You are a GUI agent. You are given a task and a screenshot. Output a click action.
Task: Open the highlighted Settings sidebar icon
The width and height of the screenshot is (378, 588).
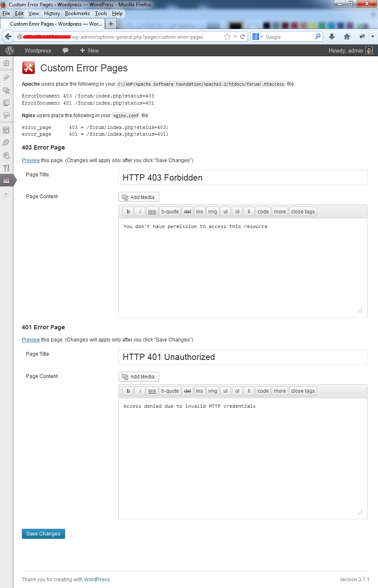coord(6,180)
